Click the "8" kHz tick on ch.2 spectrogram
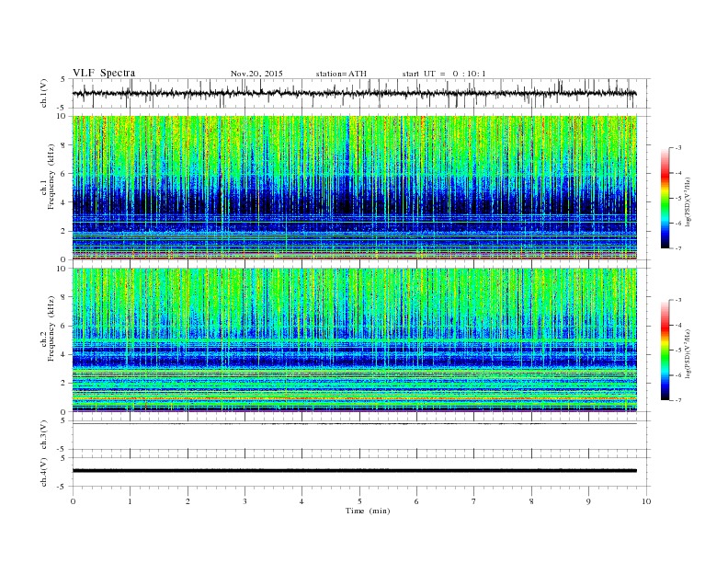The image size is (728, 563). 64,297
